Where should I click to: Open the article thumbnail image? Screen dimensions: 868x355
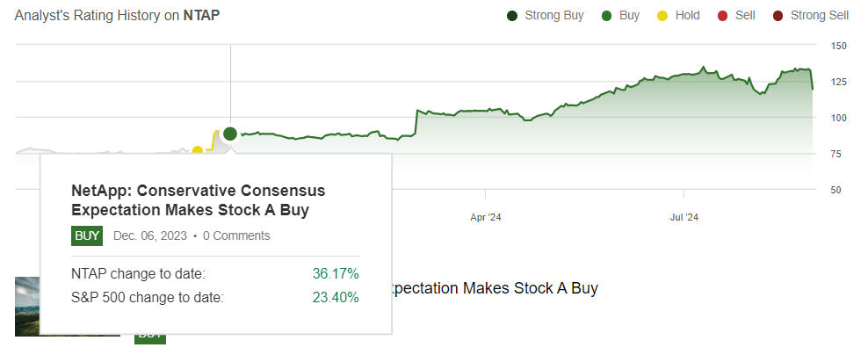[27, 306]
